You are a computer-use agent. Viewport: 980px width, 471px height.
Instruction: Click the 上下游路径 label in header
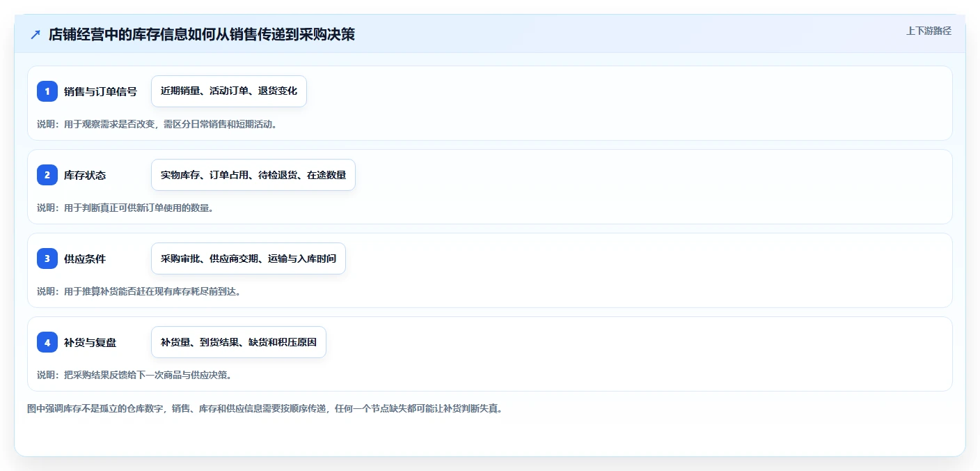click(x=928, y=31)
